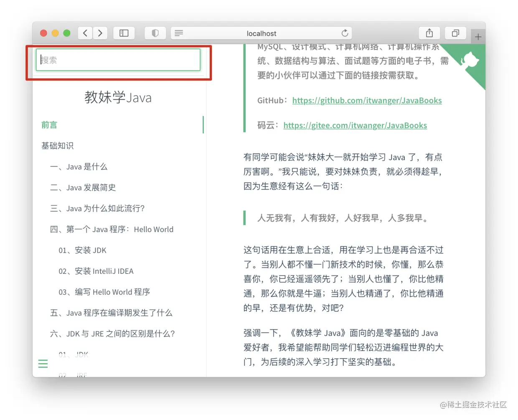
Task: Select 基础知识 in the sidebar
Action: tap(58, 146)
